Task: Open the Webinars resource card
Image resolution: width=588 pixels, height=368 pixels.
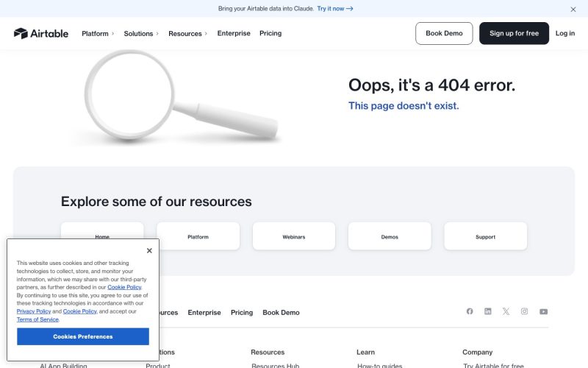Action: pyautogui.click(x=293, y=236)
